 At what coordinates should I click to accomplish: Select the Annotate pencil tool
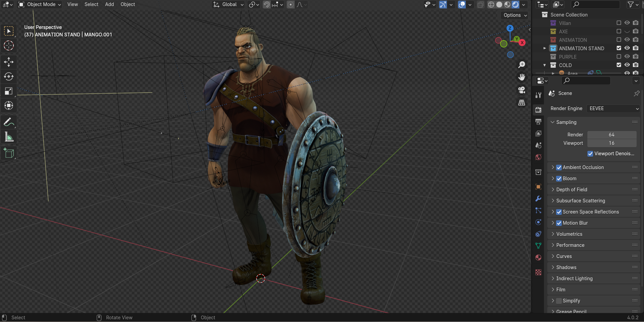pos(9,122)
